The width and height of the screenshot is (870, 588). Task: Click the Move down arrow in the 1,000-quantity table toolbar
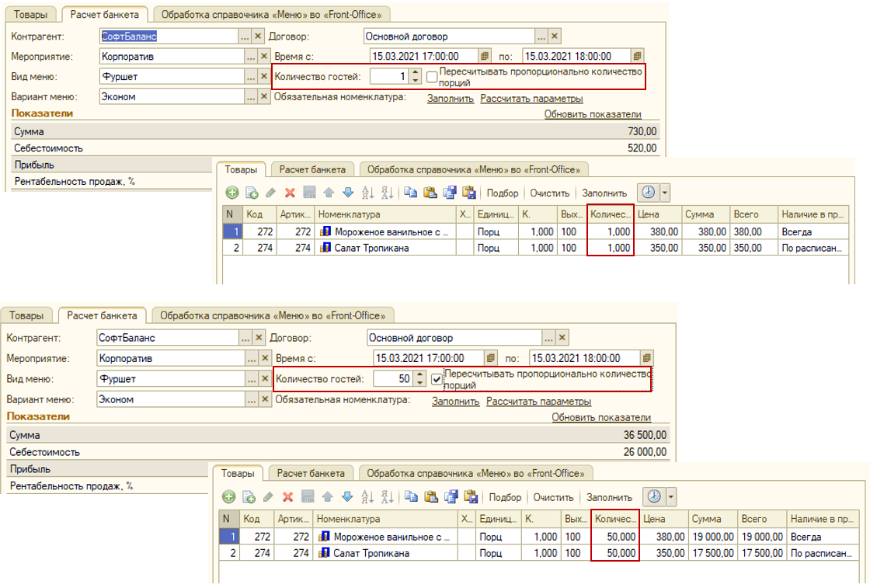[x=348, y=193]
